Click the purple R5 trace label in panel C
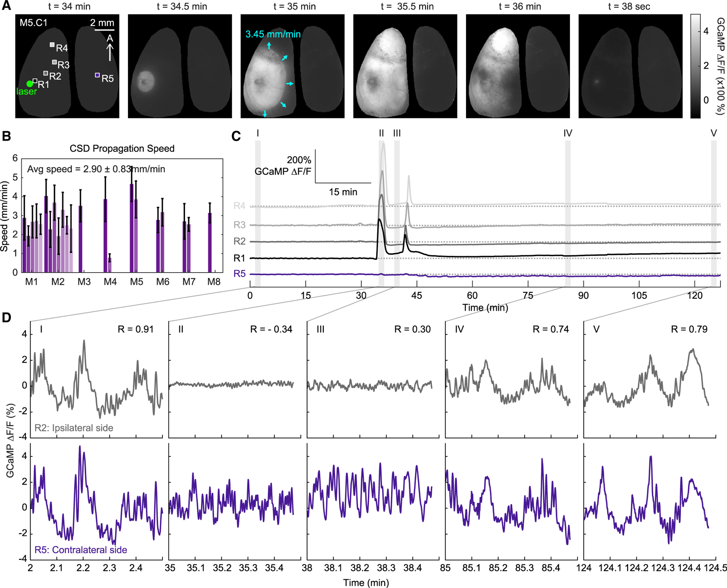Viewport: 727px width, 588px height. pos(240,274)
